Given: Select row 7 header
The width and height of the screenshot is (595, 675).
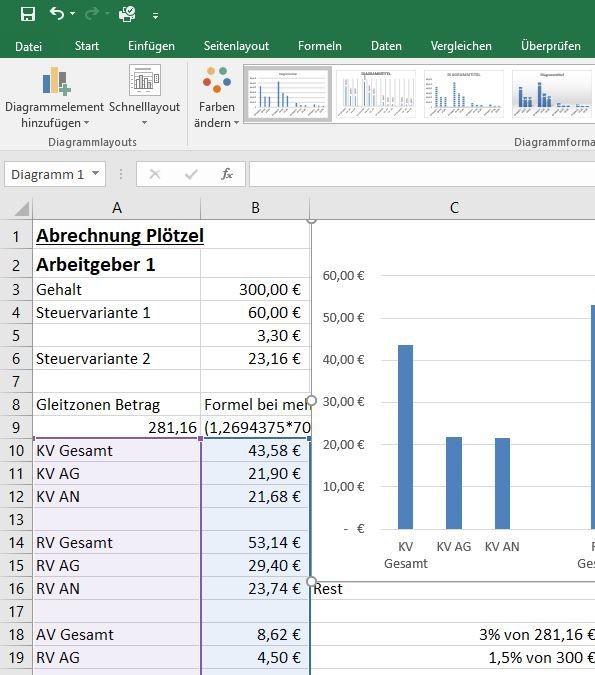Looking at the screenshot, I should click(16, 382).
